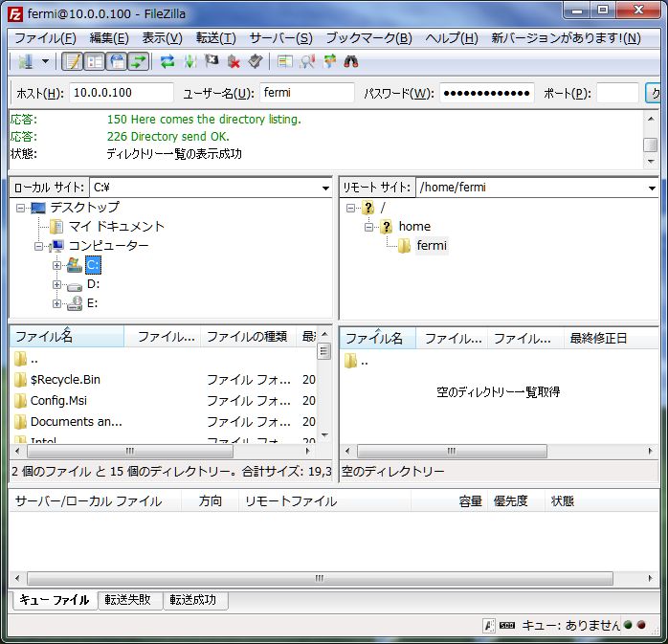Select E: drive in local tree
668x644 pixels.
93,303
